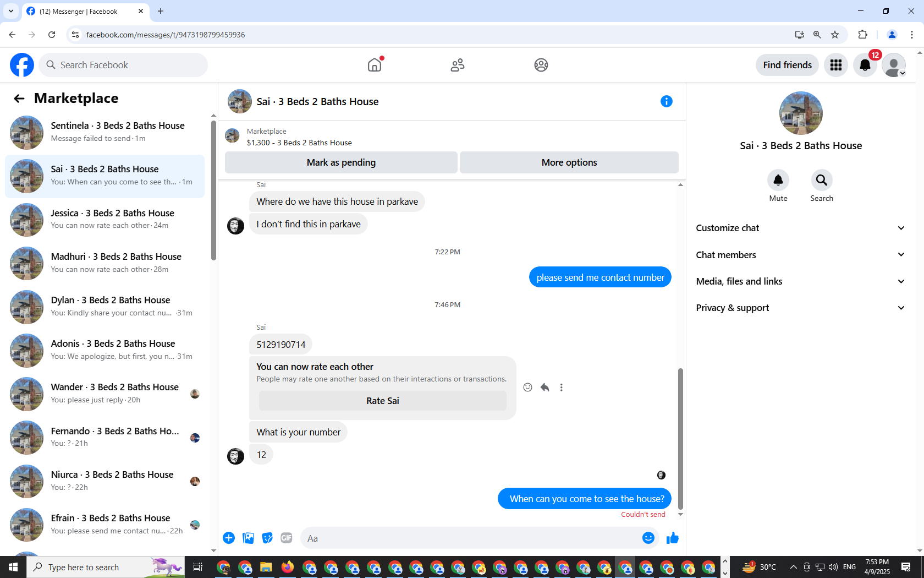
Task: Click the browser address bar URL
Action: tap(166, 35)
